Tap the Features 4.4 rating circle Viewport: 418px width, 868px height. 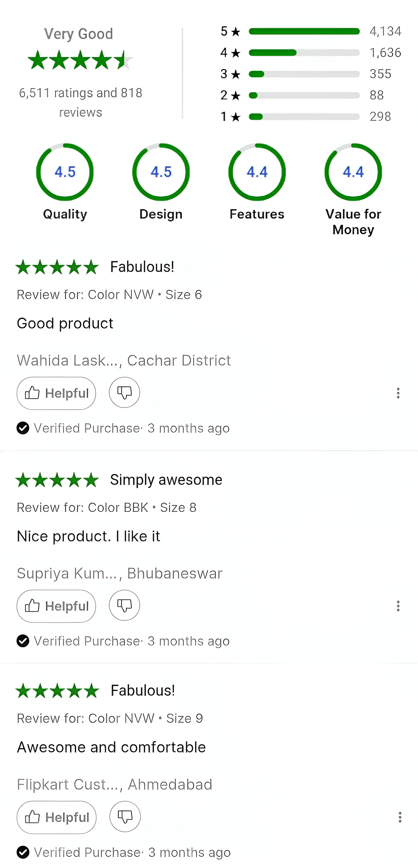click(x=257, y=172)
